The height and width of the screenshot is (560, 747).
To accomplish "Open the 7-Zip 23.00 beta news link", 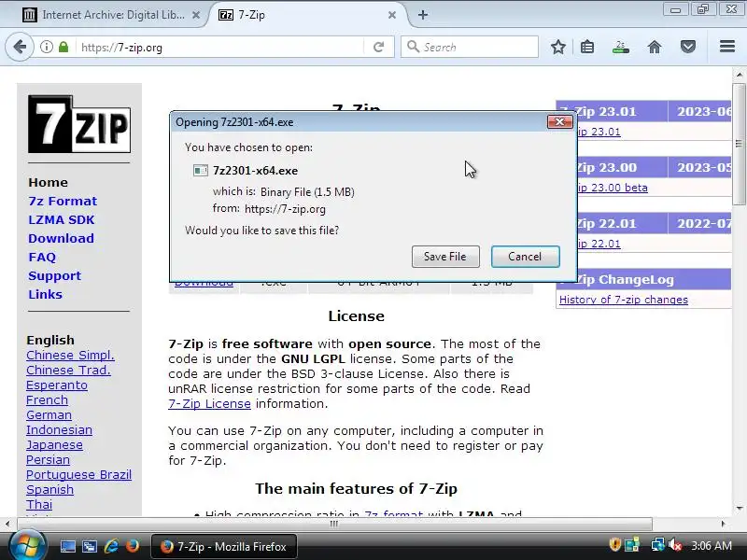I will (613, 188).
